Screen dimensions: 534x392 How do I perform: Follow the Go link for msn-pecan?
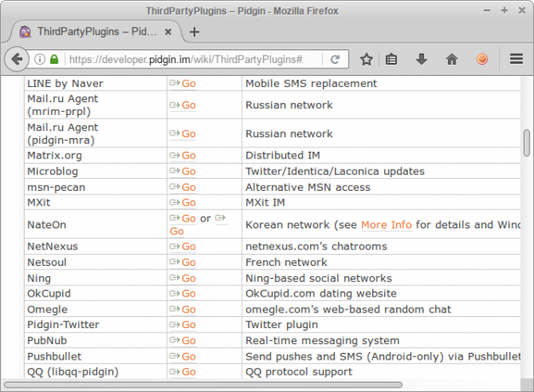183,187
